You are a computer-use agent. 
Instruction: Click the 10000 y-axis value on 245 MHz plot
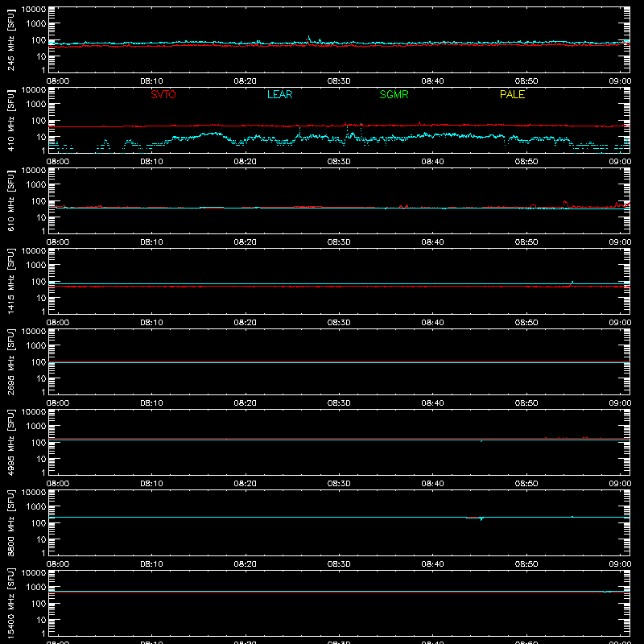point(34,10)
